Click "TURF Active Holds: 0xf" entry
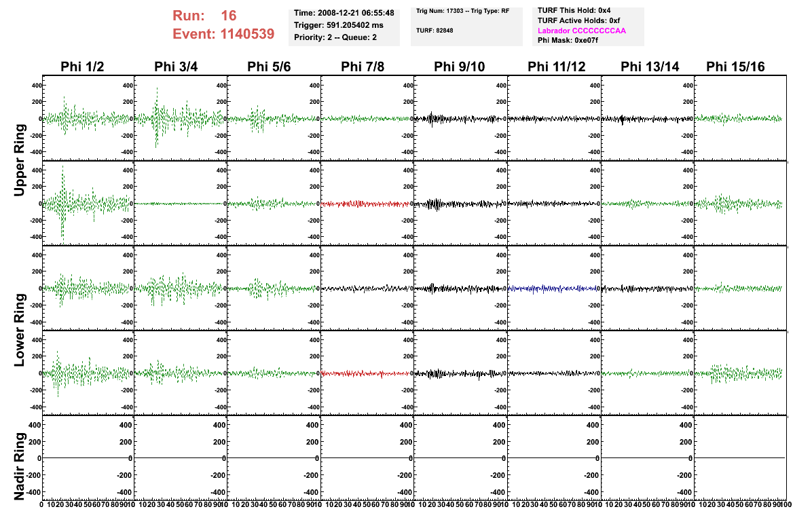 (x=578, y=21)
